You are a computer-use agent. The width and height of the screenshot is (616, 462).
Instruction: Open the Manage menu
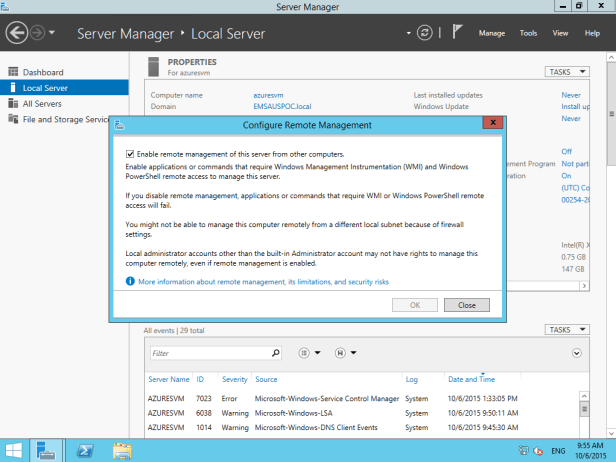coord(491,33)
